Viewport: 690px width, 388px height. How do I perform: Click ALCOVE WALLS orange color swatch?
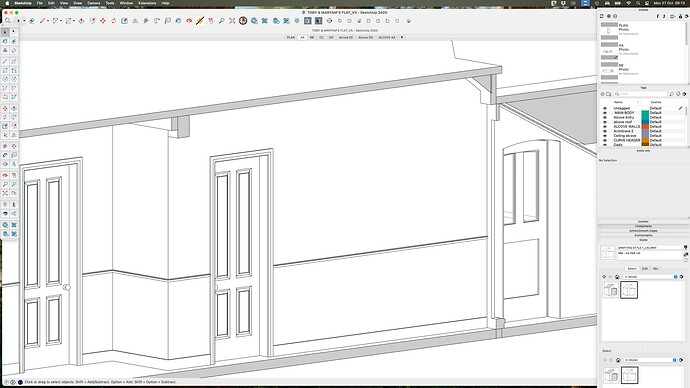(x=645, y=126)
